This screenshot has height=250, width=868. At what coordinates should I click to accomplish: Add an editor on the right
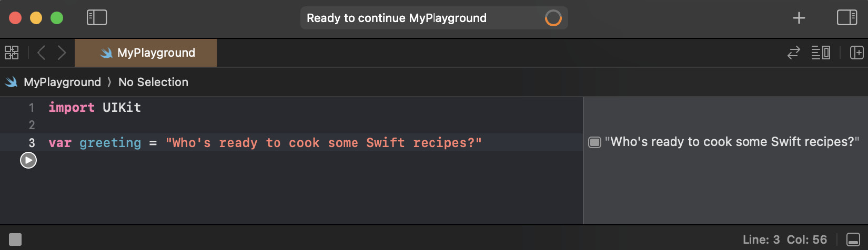[856, 53]
